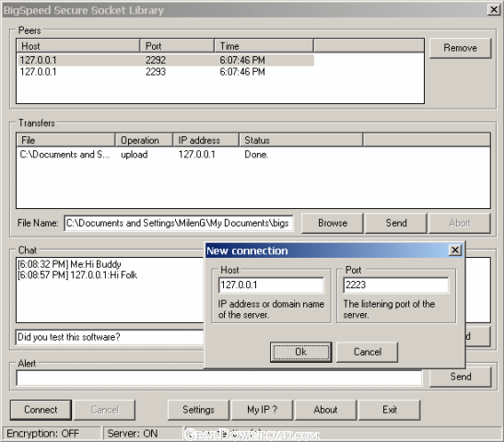Click the 127.0.0.1 IP address cell in Transfers
Image resolution: width=504 pixels, height=442 pixels.
(x=196, y=155)
